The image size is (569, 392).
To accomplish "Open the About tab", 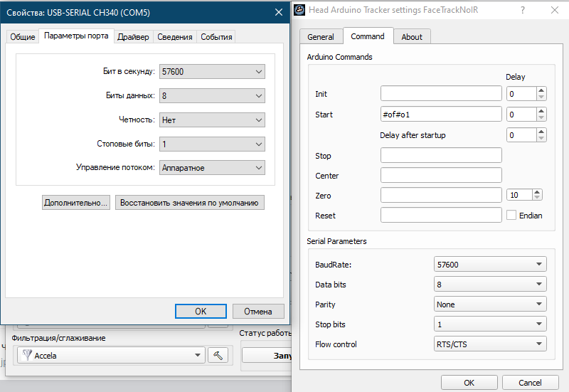I will pyautogui.click(x=412, y=37).
